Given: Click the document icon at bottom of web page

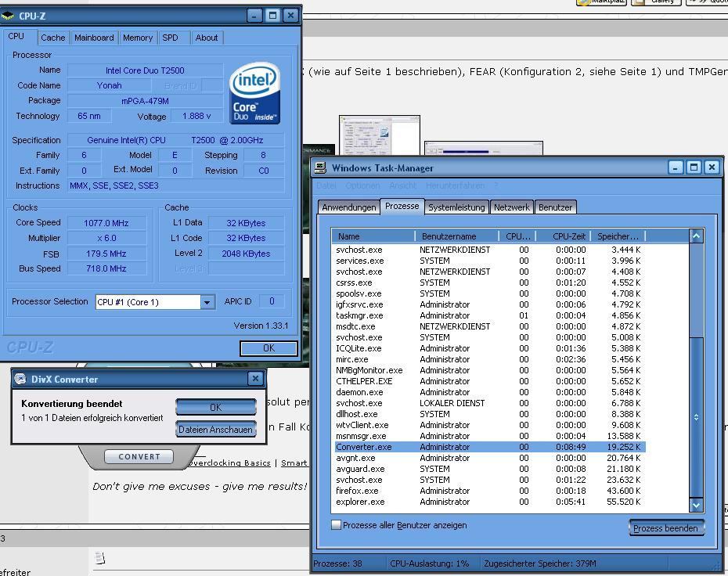Looking at the screenshot, I should click(x=100, y=558).
